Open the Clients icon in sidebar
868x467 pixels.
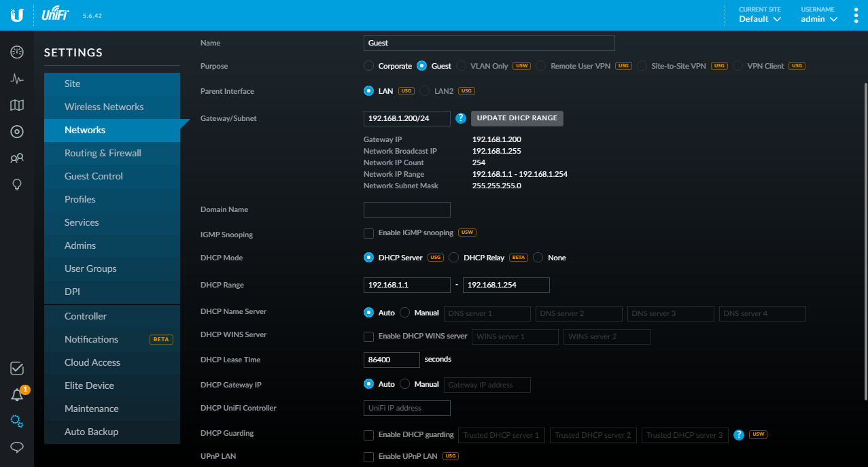(17, 158)
